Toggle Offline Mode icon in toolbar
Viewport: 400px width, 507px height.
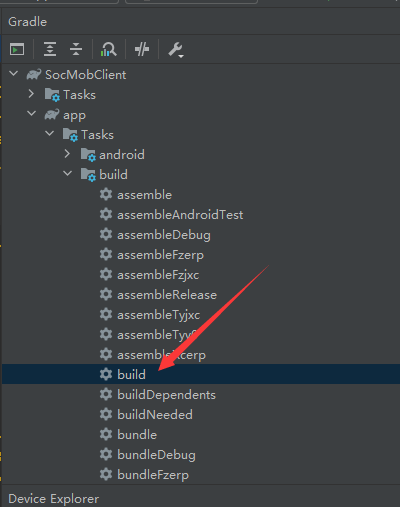click(142, 49)
